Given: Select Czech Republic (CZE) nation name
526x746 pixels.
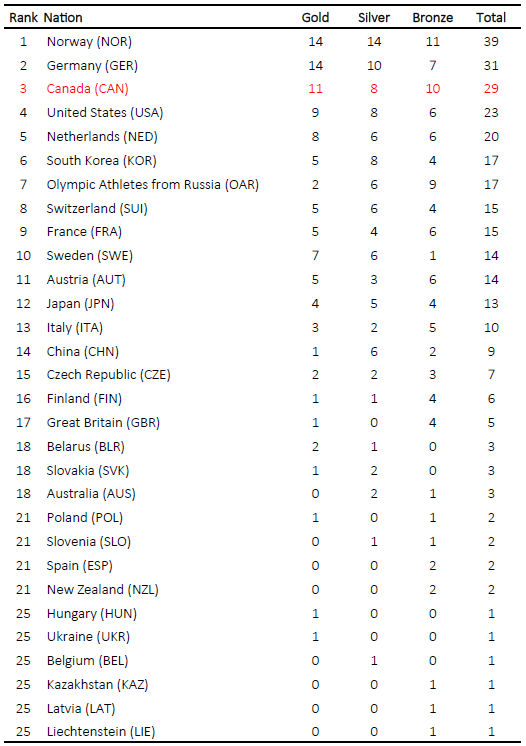Looking at the screenshot, I should tap(108, 375).
